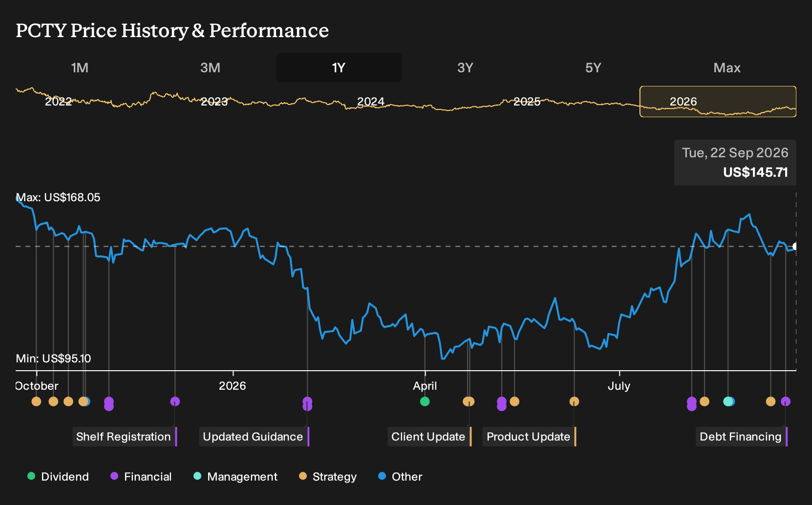
Task: Click the purple dot above Updated Guidance
Action: [307, 401]
